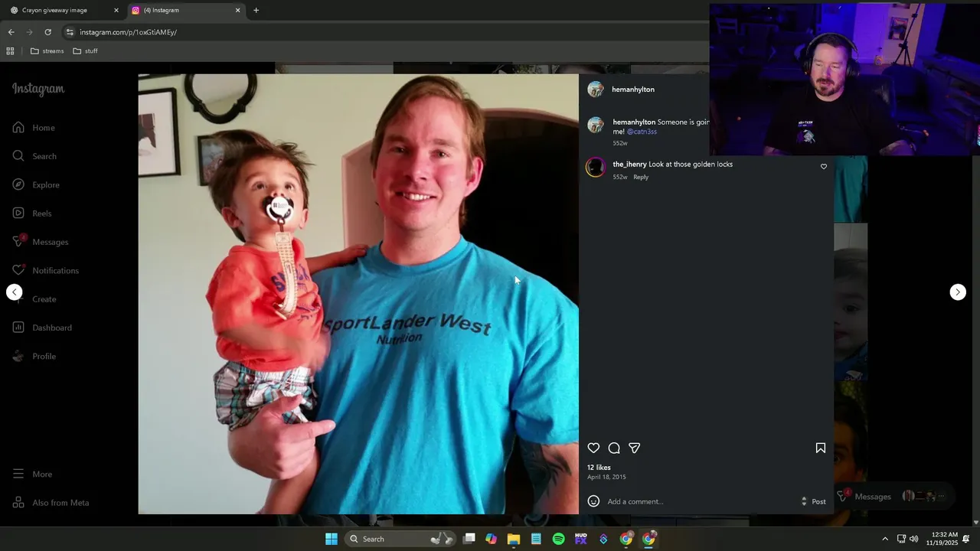Go to the next post arrow

coord(958,292)
